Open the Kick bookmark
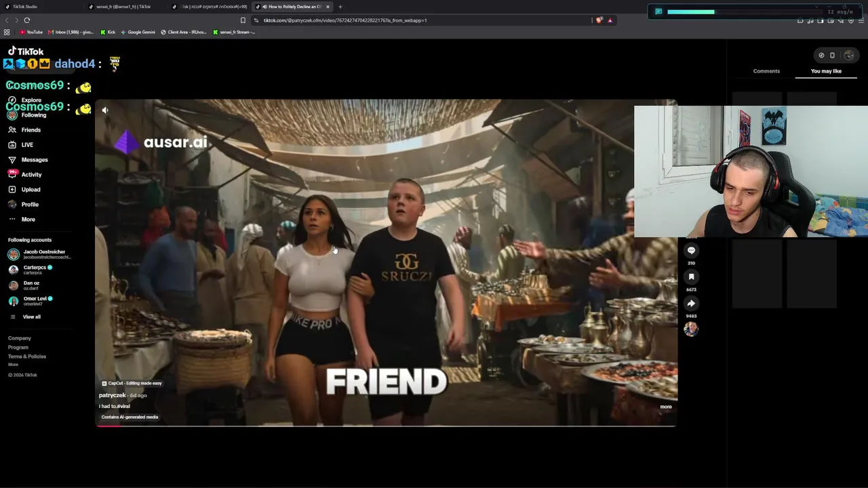This screenshot has height=488, width=868. tap(108, 32)
